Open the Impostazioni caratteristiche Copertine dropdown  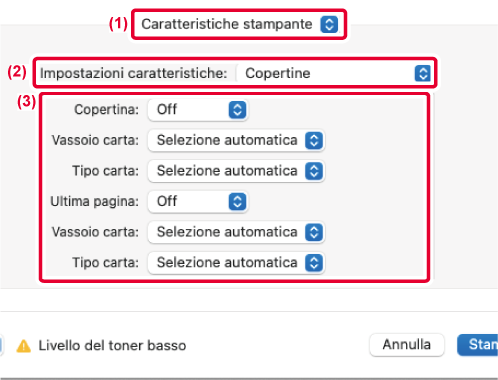335,73
